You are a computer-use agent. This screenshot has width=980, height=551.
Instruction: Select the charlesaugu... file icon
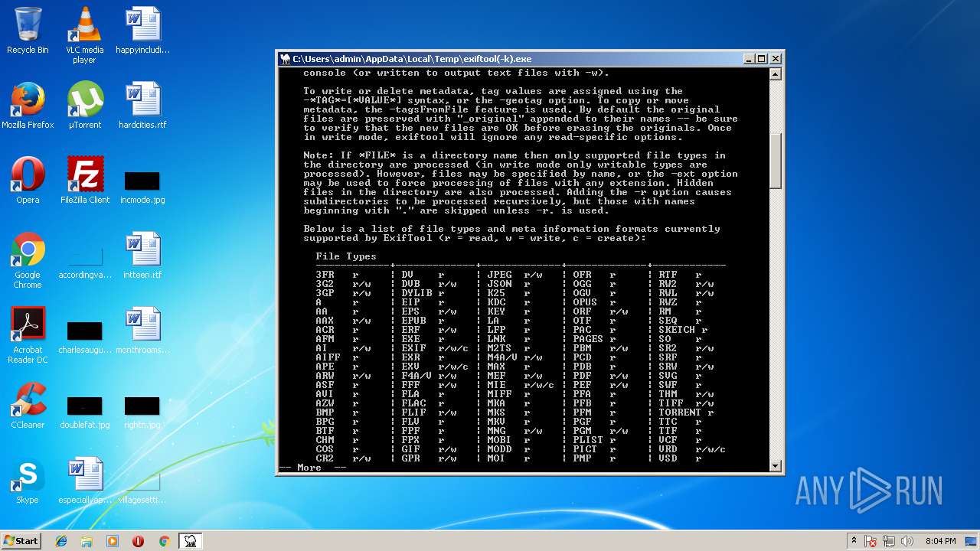point(84,337)
